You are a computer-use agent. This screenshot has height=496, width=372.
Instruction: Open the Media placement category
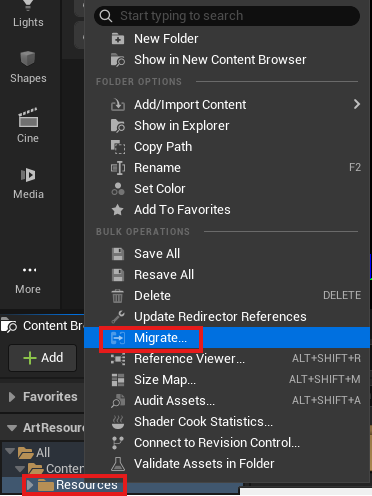pos(28,183)
